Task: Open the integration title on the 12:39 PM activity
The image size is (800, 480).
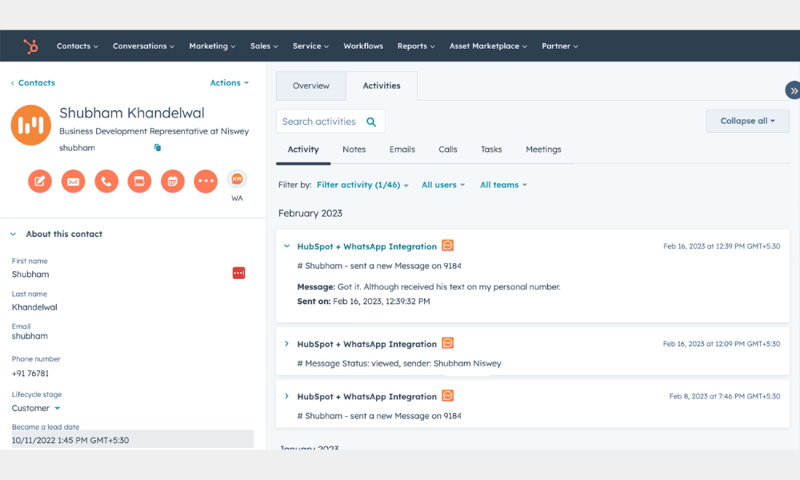Action: [x=367, y=246]
